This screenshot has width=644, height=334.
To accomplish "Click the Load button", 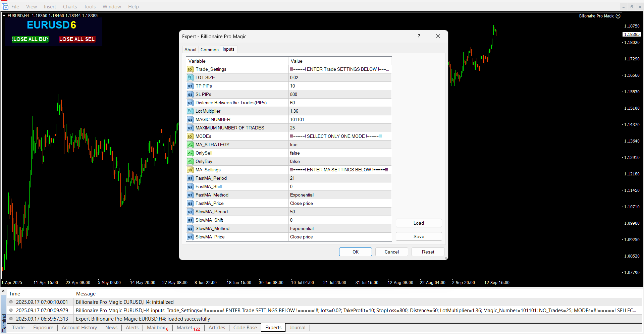I will 419,223.
